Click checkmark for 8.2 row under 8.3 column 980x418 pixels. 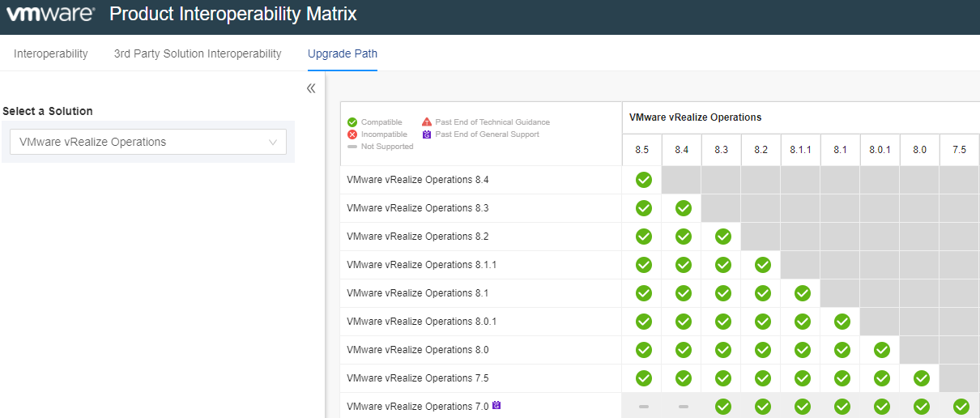[722, 237]
